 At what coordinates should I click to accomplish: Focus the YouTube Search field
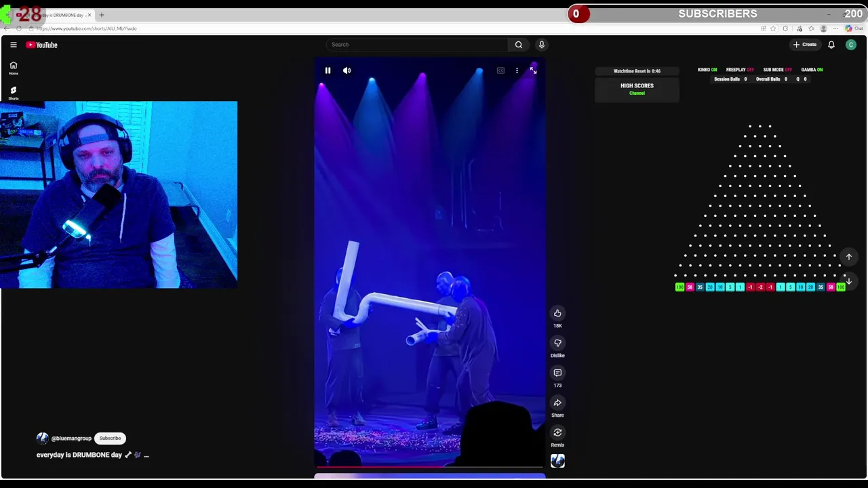tap(417, 45)
